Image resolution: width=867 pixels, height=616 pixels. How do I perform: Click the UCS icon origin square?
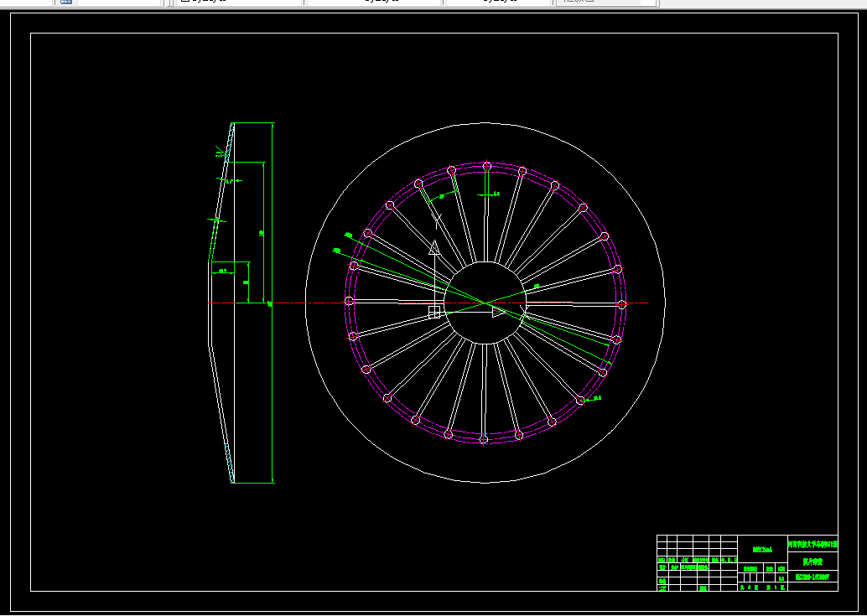point(434,313)
